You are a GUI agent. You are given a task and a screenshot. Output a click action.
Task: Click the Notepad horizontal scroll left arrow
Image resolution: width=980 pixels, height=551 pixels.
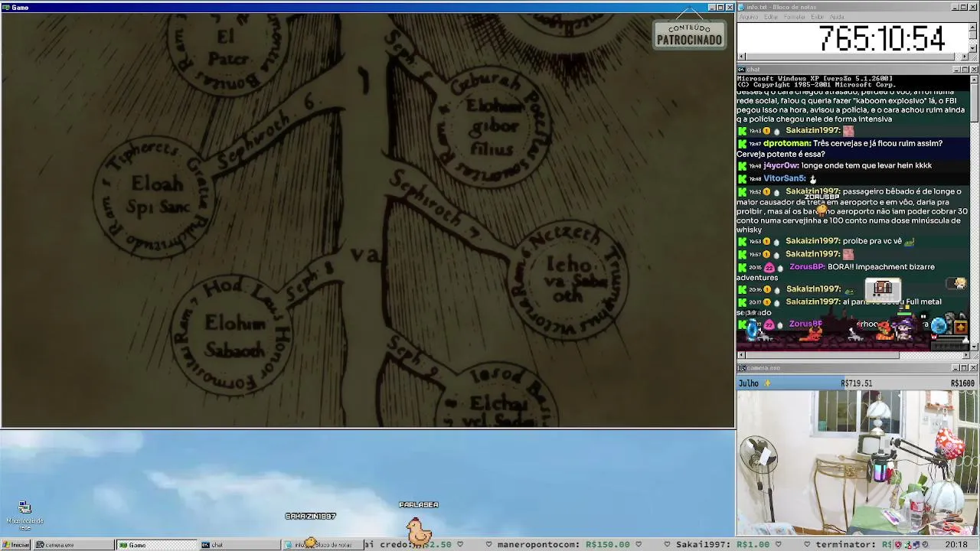point(741,57)
